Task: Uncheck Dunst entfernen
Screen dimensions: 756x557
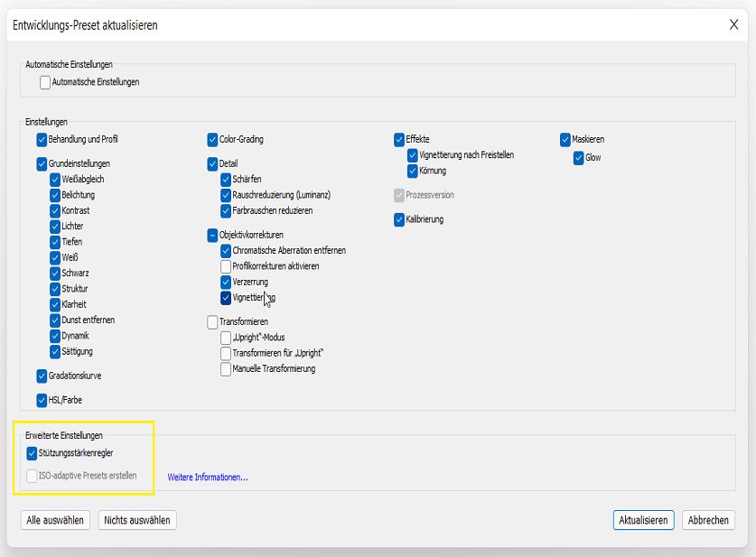Action: [55, 320]
